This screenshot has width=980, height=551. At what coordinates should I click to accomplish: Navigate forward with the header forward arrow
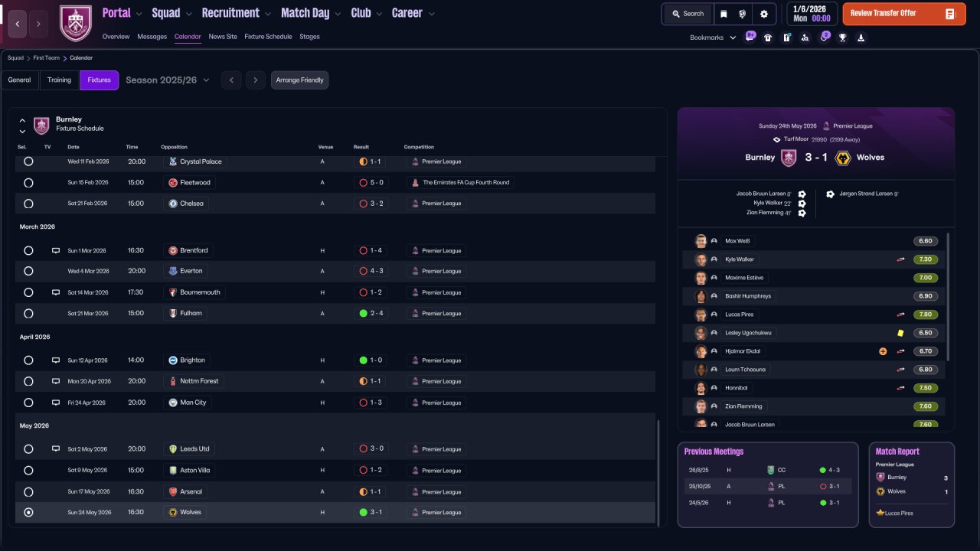[x=39, y=24]
